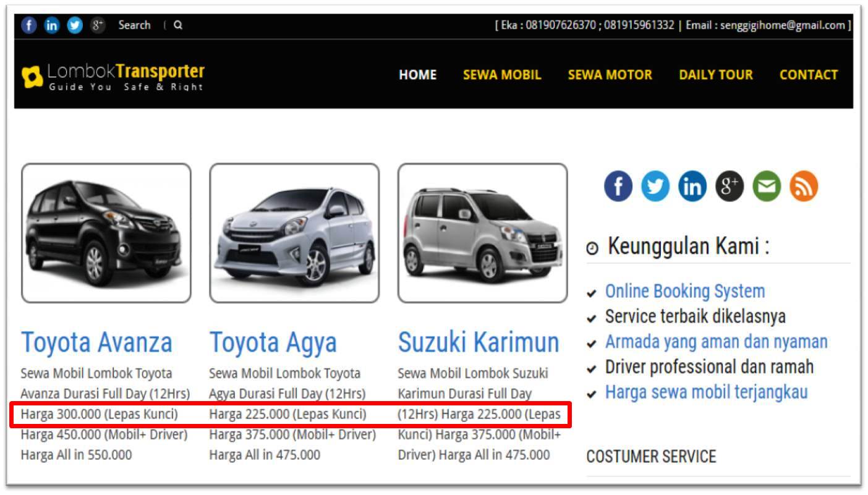Click the search magnifier icon
The image size is (868, 495).
pos(177,25)
